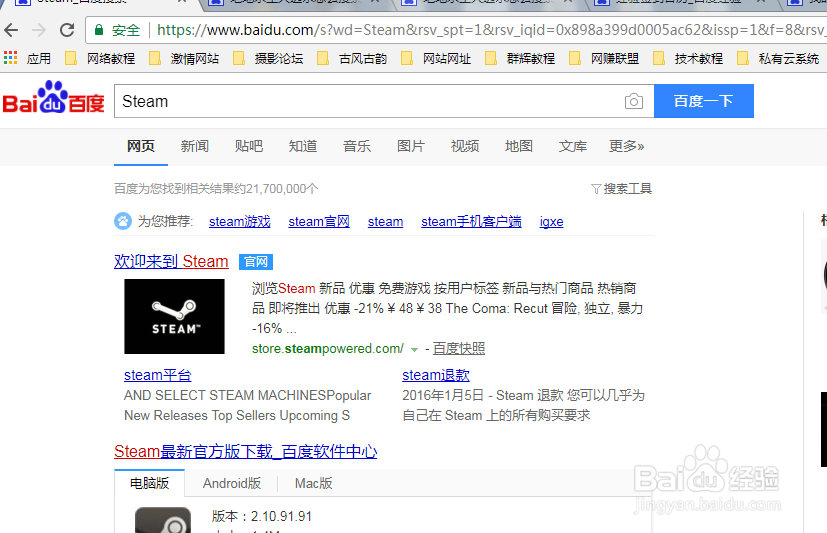The height and width of the screenshot is (533, 827).
Task: Switch to the 贴吧 tab
Action: (248, 146)
